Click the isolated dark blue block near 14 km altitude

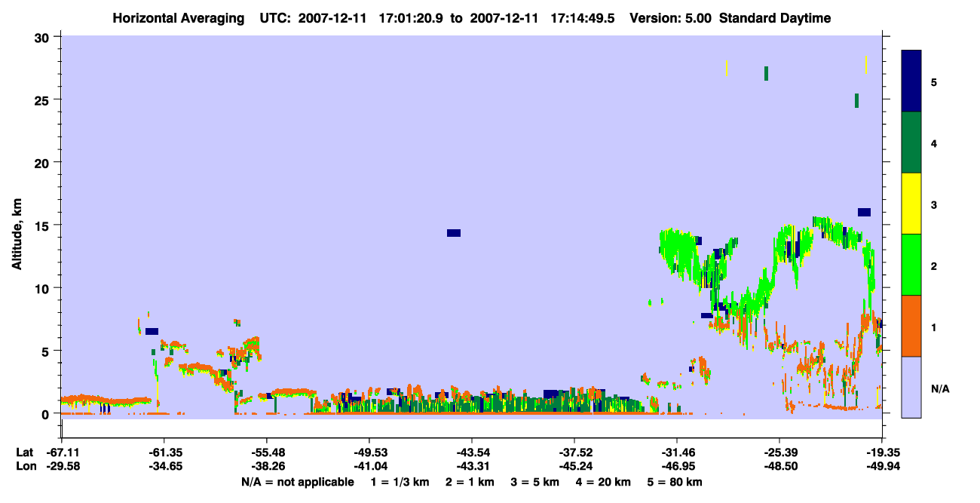pyautogui.click(x=454, y=233)
